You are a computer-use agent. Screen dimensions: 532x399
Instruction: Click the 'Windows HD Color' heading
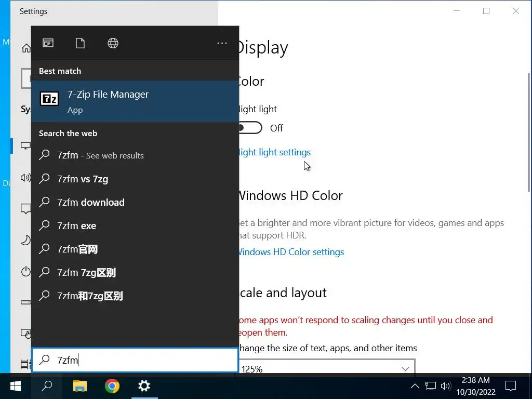pyautogui.click(x=290, y=196)
